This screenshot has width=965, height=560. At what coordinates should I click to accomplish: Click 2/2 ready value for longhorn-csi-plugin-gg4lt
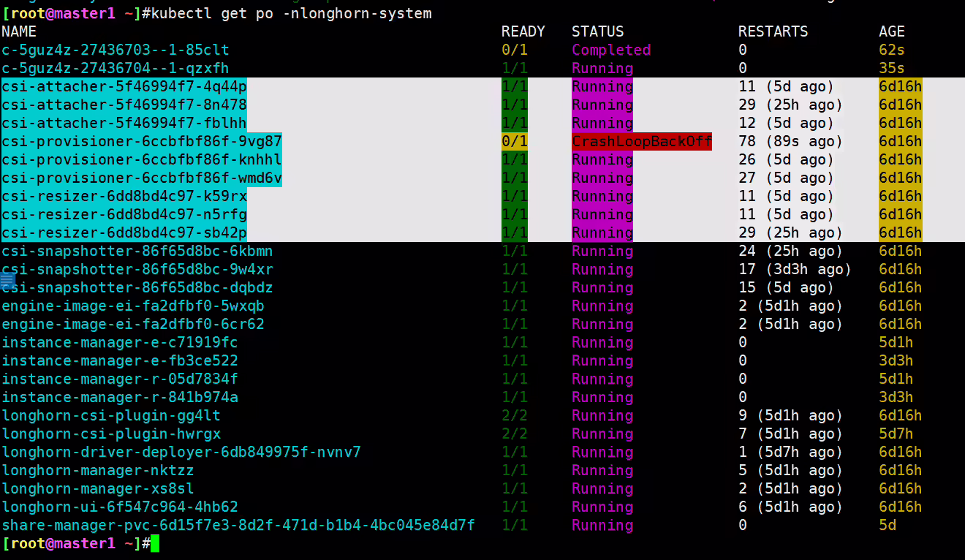pos(515,415)
